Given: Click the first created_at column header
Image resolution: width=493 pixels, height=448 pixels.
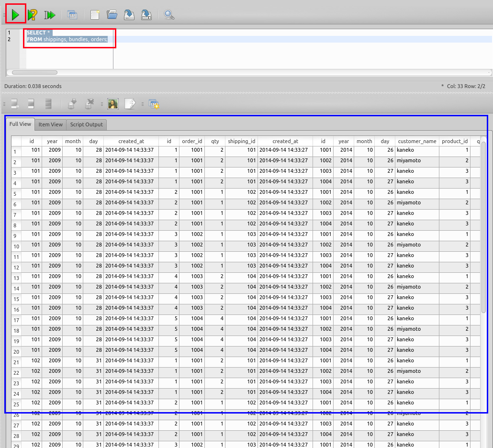Looking at the screenshot, I should [131, 141].
